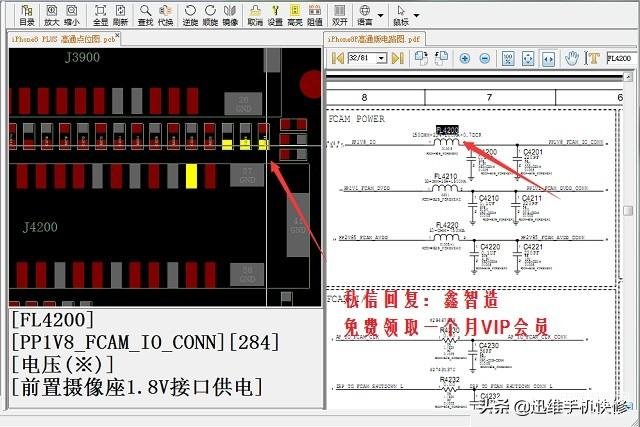
Task: Toggle fit-width PDF view
Action: tap(548, 59)
